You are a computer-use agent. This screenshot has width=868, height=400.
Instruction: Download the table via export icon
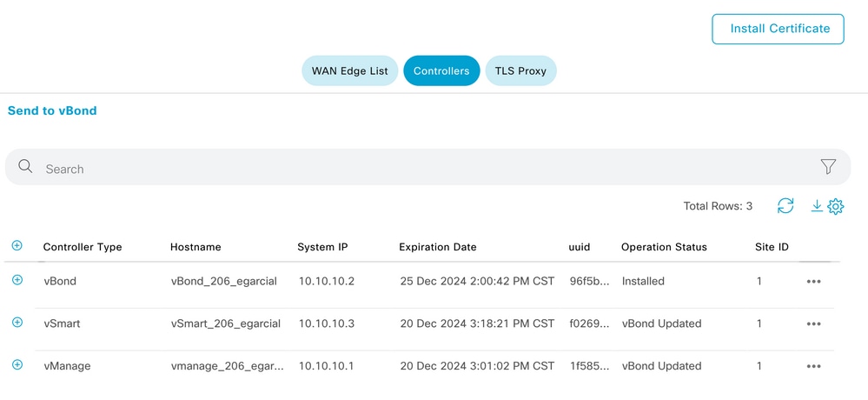(x=817, y=205)
